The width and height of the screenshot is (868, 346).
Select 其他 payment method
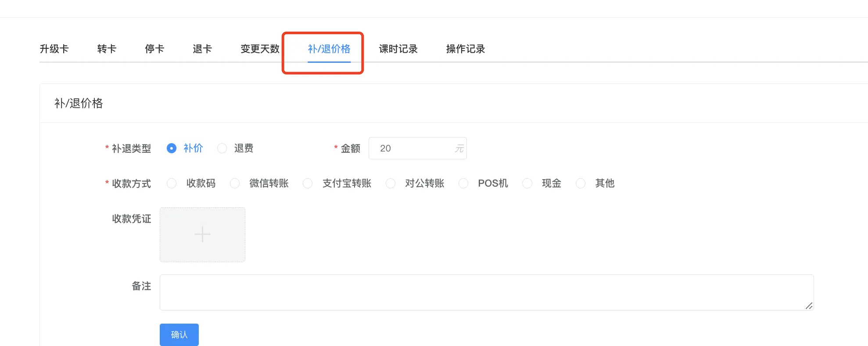click(581, 184)
